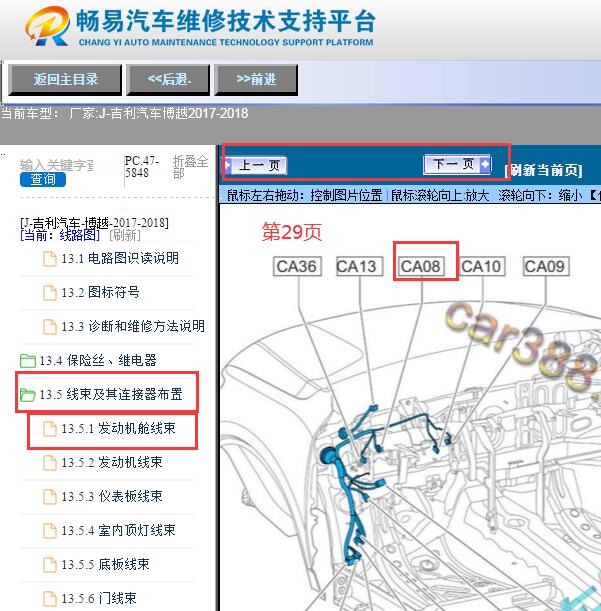The width and height of the screenshot is (601, 611).
Task: Expand the 13.4 保险丝、继电器 folder
Action: tap(98, 360)
